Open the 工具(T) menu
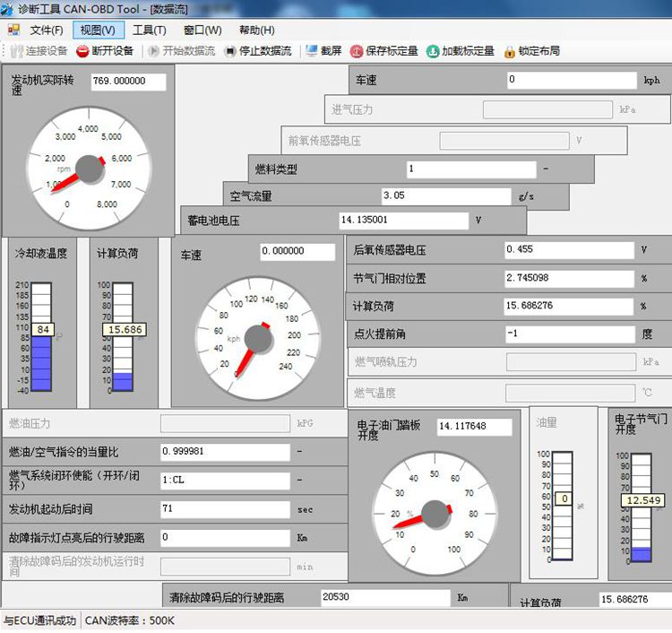This screenshot has height=633, width=672. click(x=149, y=30)
